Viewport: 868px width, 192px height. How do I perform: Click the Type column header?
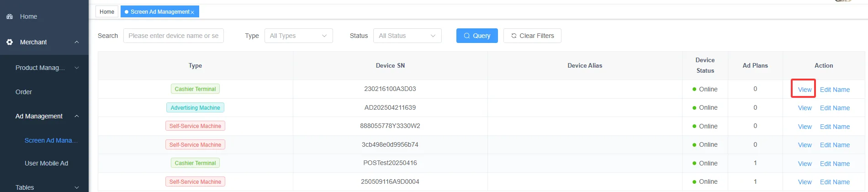pos(195,65)
